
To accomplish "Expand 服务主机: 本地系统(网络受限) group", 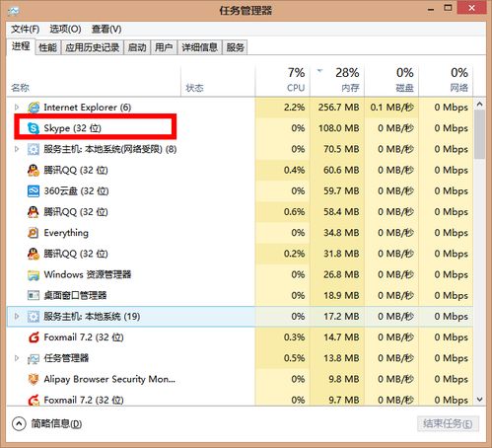I will (x=17, y=149).
